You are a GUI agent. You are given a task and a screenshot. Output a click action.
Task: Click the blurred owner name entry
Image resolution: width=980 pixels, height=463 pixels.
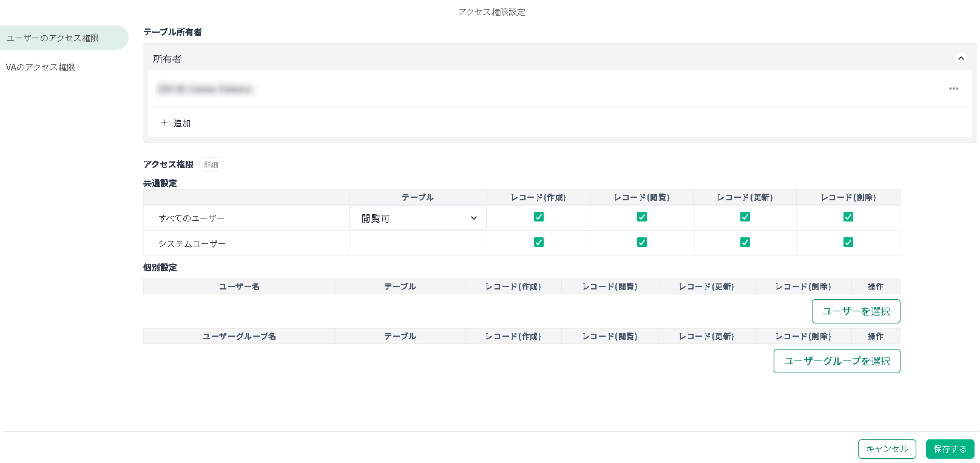(204, 89)
